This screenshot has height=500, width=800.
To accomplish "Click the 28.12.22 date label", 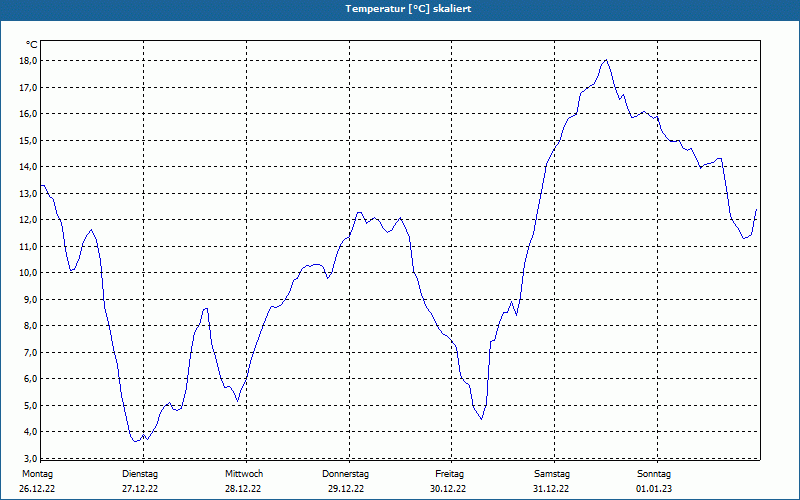I will [x=243, y=489].
